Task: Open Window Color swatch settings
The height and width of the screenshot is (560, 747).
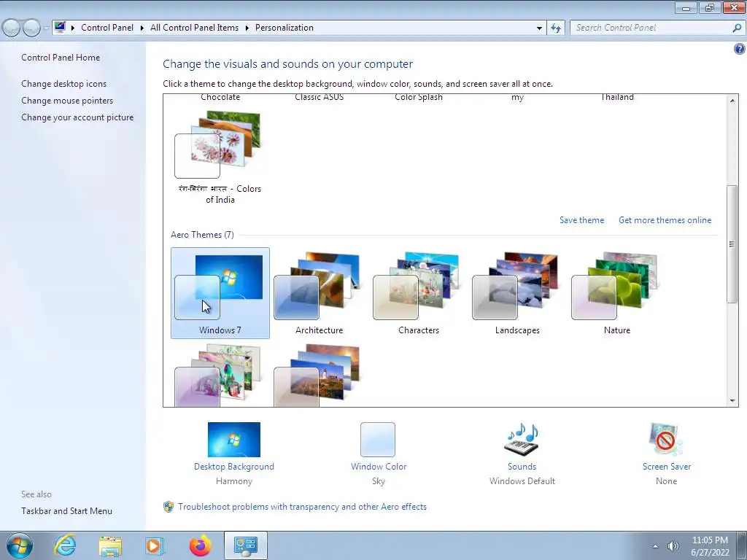Action: (378, 440)
